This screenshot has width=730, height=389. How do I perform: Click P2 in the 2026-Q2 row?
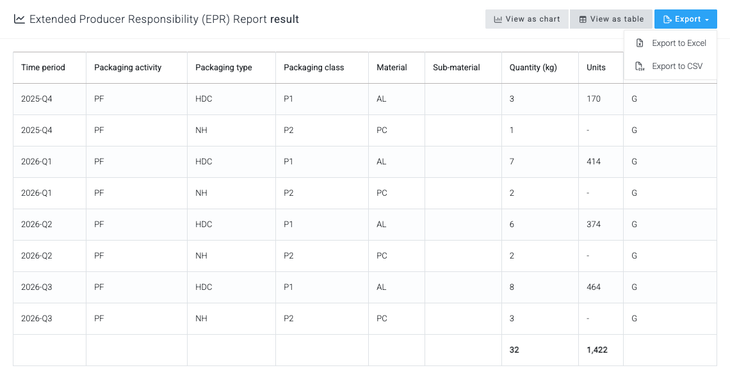pos(289,256)
